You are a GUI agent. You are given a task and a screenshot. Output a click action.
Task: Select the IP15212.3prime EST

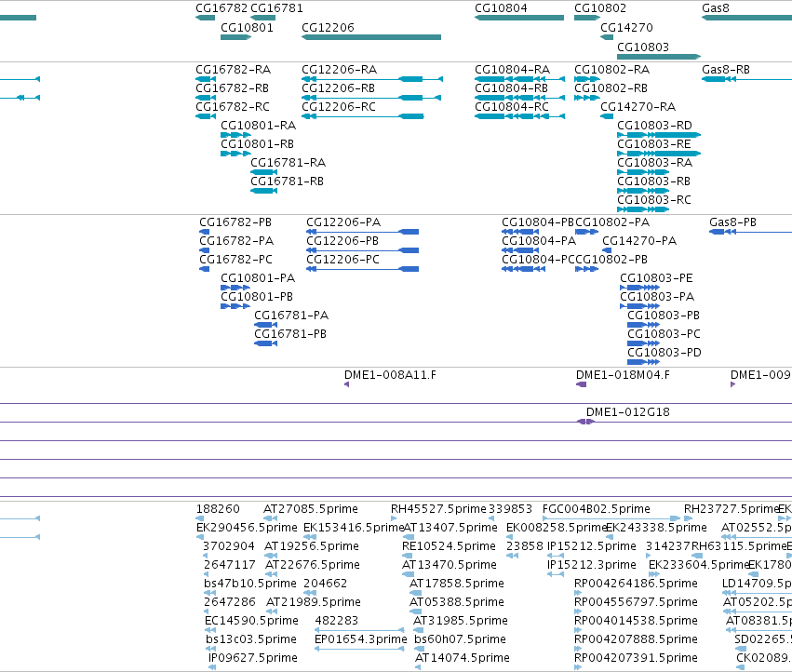click(x=556, y=574)
